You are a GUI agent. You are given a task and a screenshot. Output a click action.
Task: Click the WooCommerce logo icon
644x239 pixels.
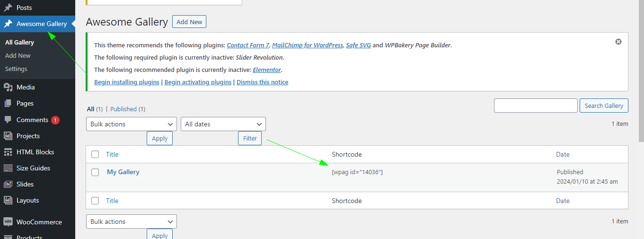[x=8, y=222]
